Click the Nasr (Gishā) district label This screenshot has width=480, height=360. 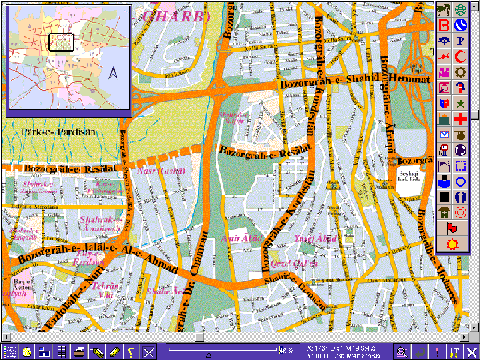coord(161,171)
